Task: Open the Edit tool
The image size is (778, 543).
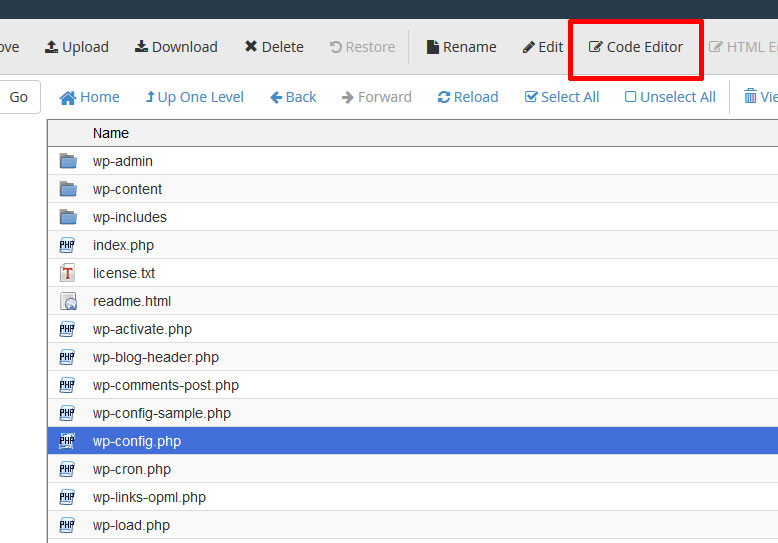Action: click(543, 47)
